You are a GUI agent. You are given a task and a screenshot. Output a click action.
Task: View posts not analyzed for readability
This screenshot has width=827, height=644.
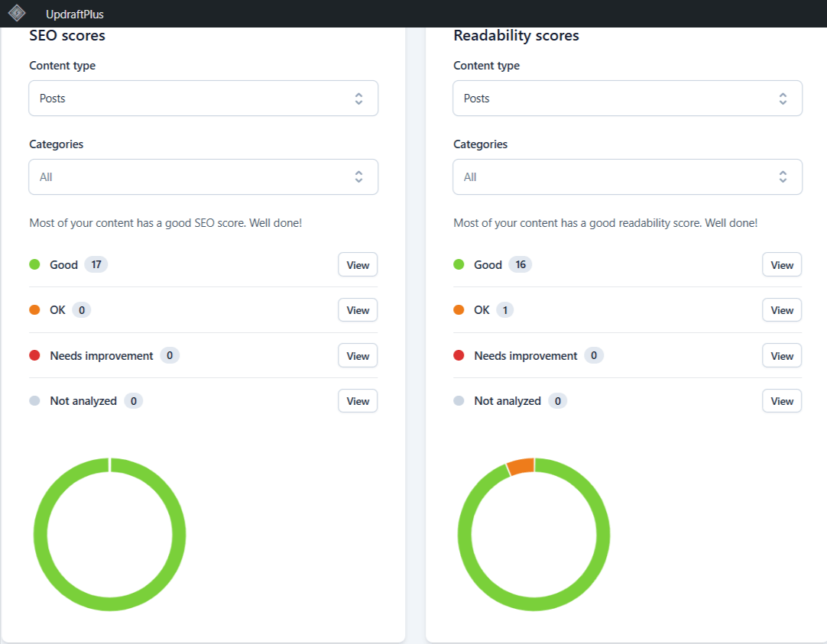[x=781, y=401]
